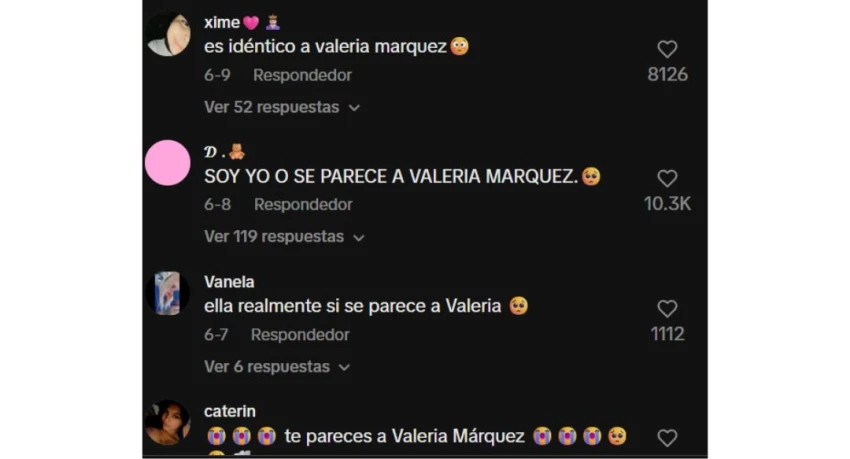This screenshot has height=459, width=850.
Task: Reply to Vanela's comment via Respondedor
Action: 300,335
